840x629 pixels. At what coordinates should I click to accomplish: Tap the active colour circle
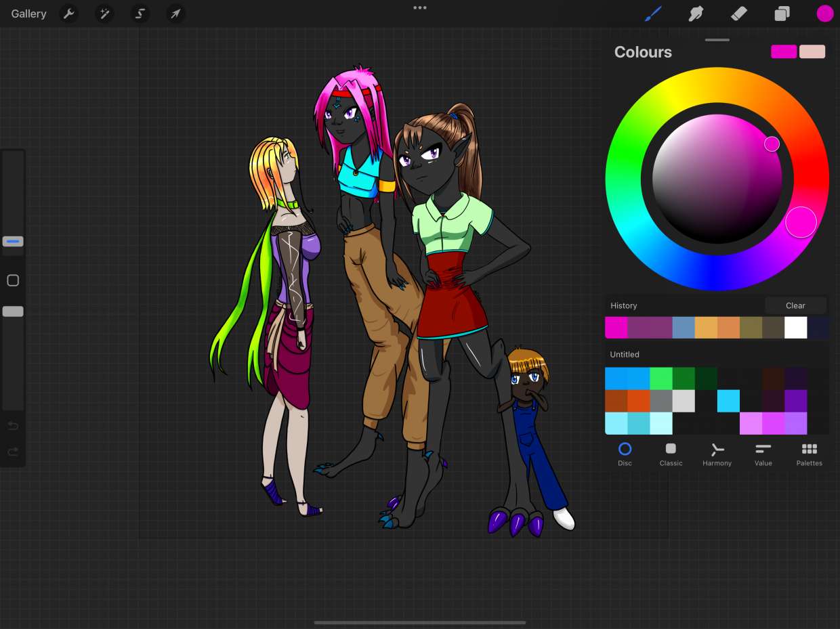(x=824, y=14)
